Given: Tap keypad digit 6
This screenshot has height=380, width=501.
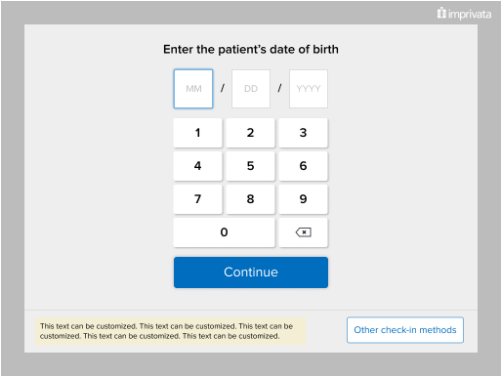Looking at the screenshot, I should click(x=303, y=166).
